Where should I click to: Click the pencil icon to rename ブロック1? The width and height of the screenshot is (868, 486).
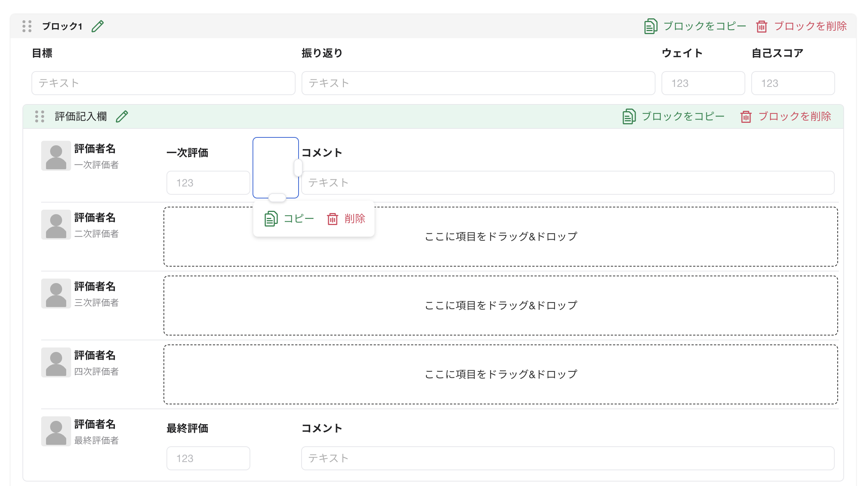[x=98, y=26]
